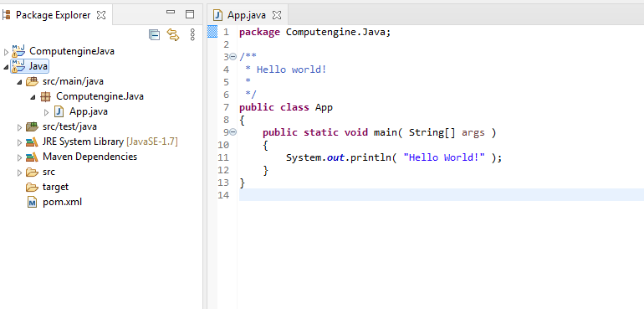Screen dimensions: 644x309
Task: Select the target folder label
Action: [x=55, y=188]
